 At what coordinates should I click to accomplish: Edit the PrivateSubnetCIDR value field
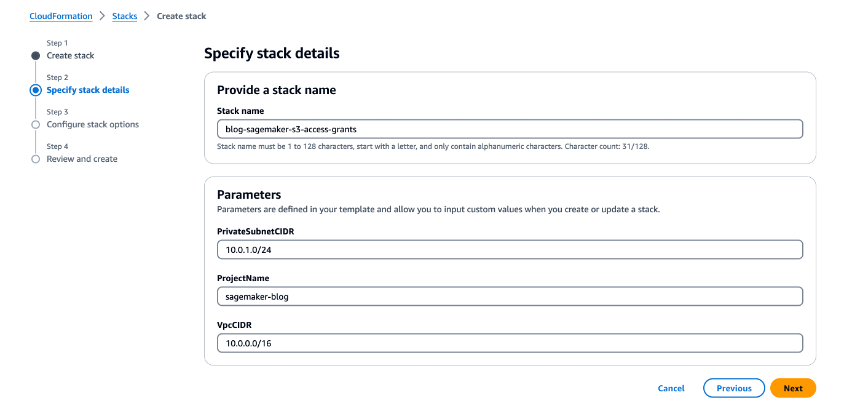point(510,250)
